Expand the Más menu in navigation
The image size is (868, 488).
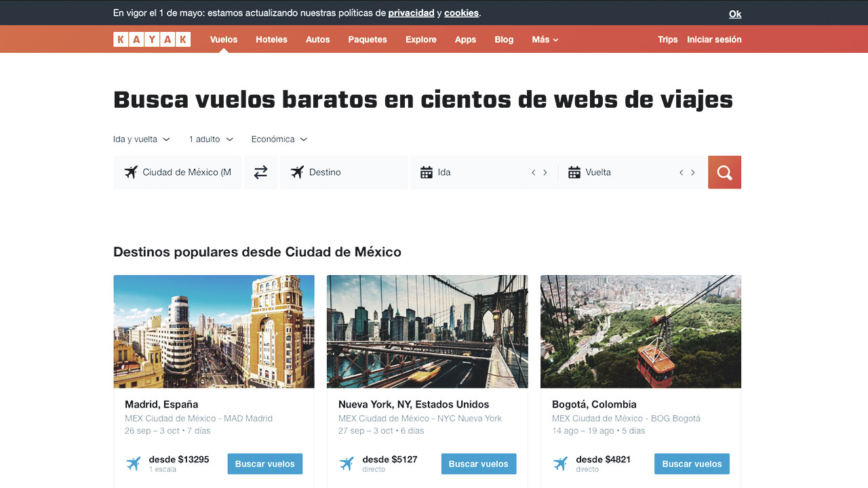545,39
